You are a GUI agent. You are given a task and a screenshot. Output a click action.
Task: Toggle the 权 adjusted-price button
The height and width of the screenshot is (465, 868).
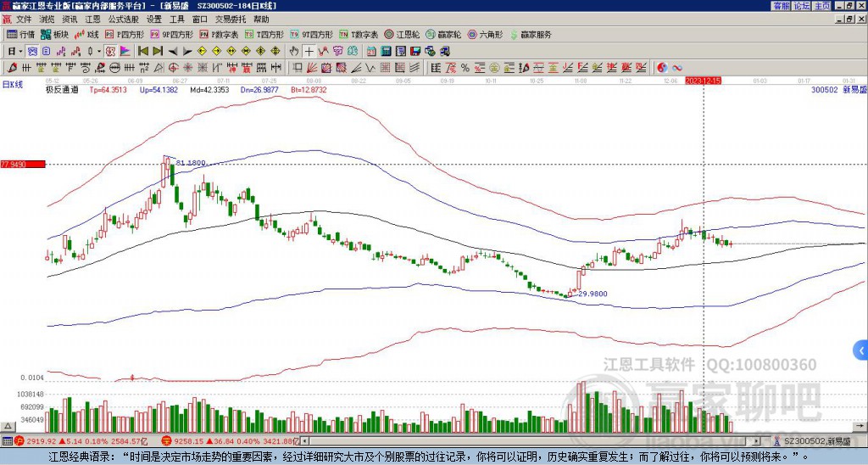(110, 52)
